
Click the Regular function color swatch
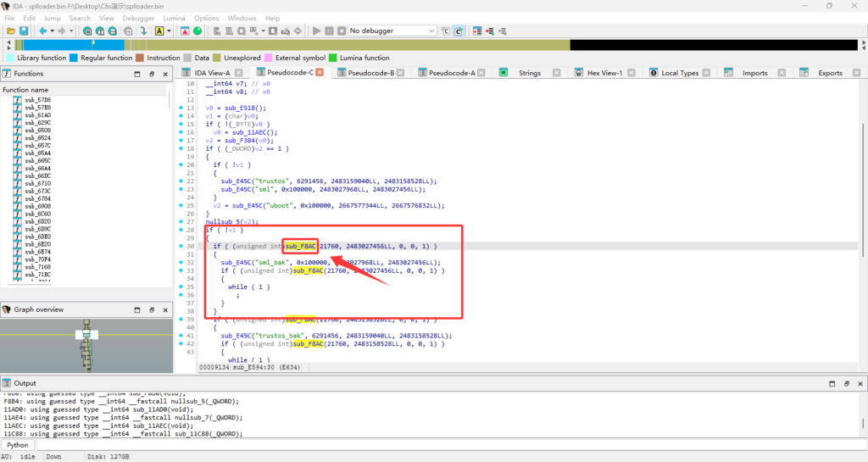[x=74, y=58]
